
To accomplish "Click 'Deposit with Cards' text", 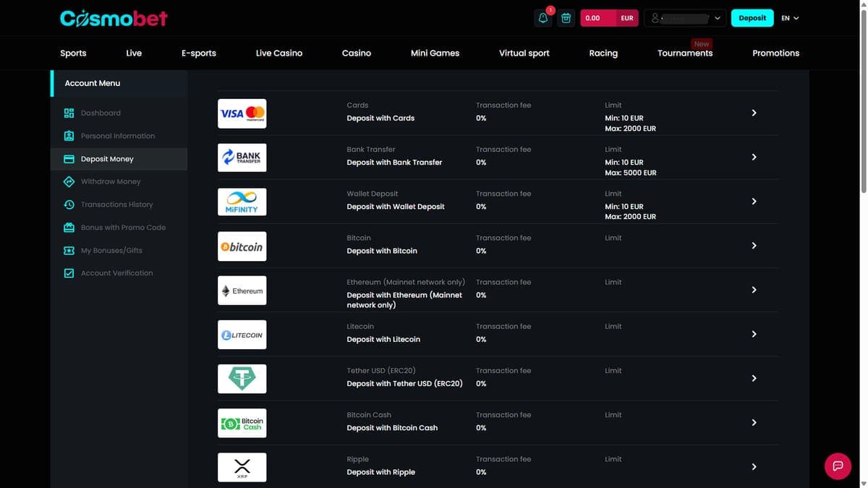I will click(x=380, y=118).
